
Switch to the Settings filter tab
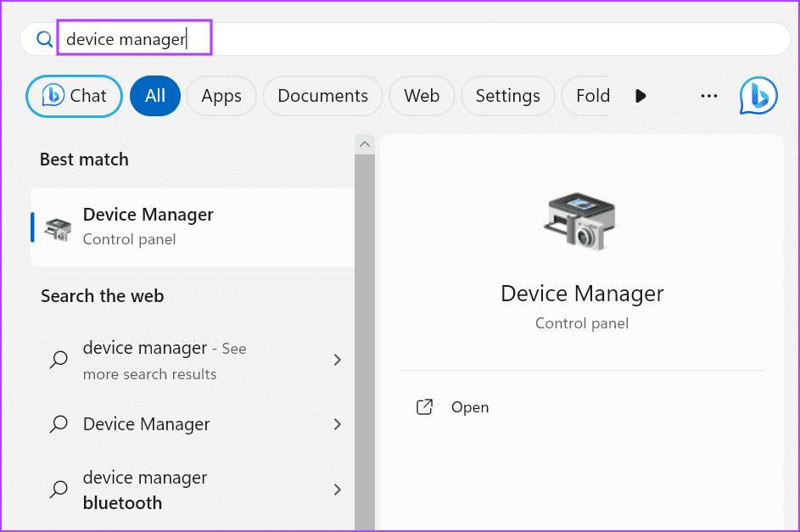[507, 96]
